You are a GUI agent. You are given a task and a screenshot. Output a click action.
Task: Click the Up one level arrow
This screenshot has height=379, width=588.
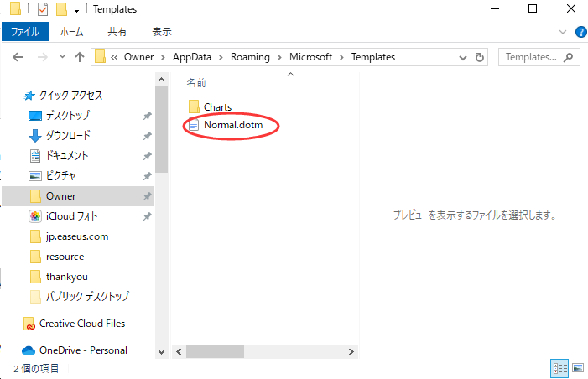coord(80,58)
